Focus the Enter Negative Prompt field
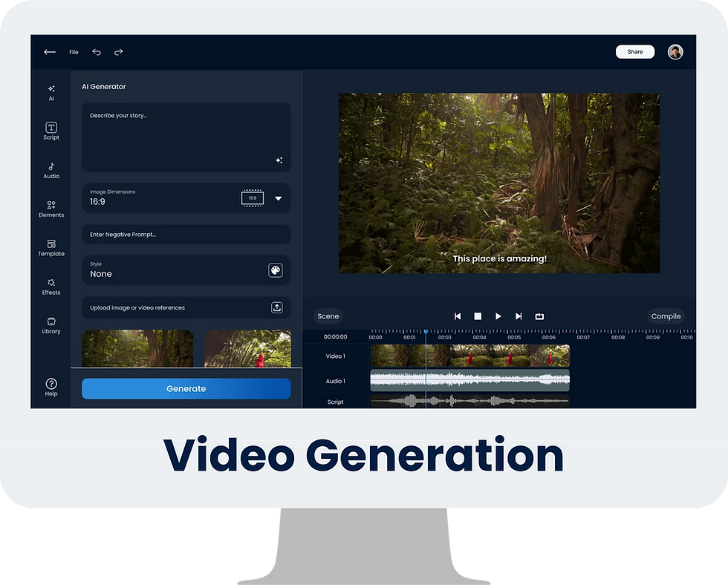 click(186, 235)
